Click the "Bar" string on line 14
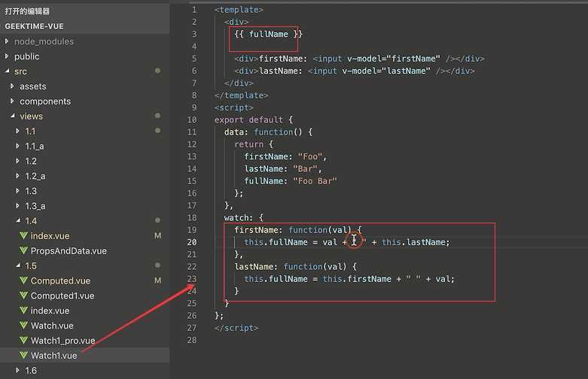The width and height of the screenshot is (588, 379). (306, 169)
